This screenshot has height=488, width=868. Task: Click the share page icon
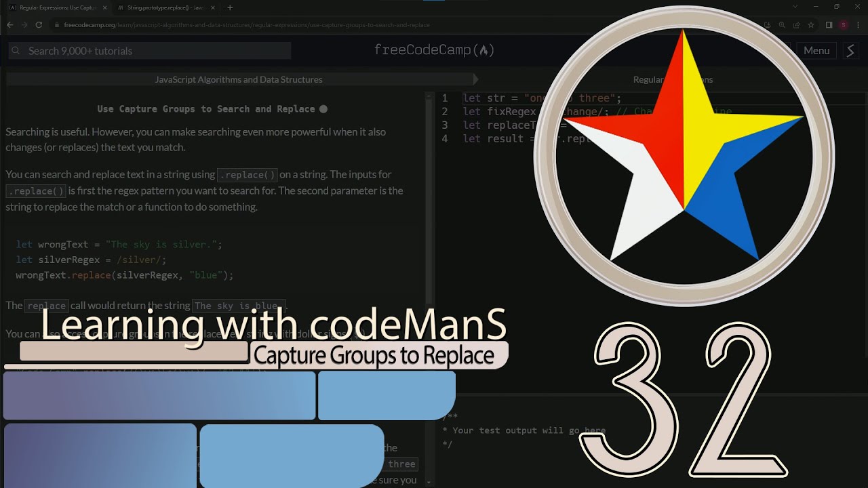point(796,25)
